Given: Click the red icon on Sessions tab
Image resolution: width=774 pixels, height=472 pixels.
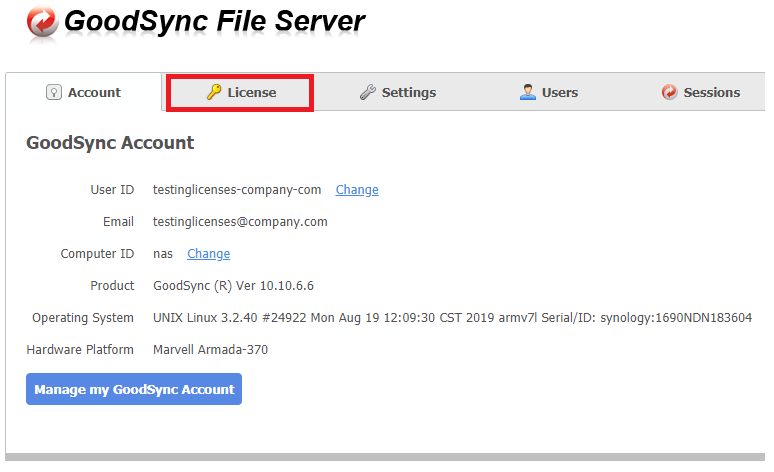Looking at the screenshot, I should [669, 92].
